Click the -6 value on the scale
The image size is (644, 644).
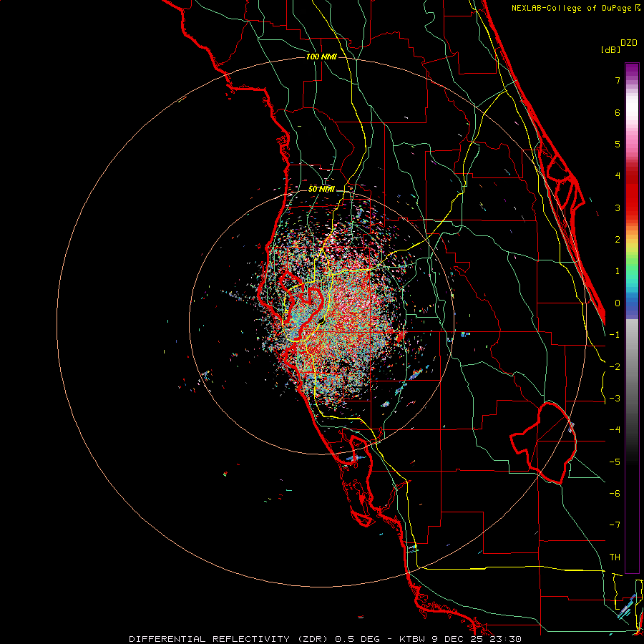tap(615, 494)
